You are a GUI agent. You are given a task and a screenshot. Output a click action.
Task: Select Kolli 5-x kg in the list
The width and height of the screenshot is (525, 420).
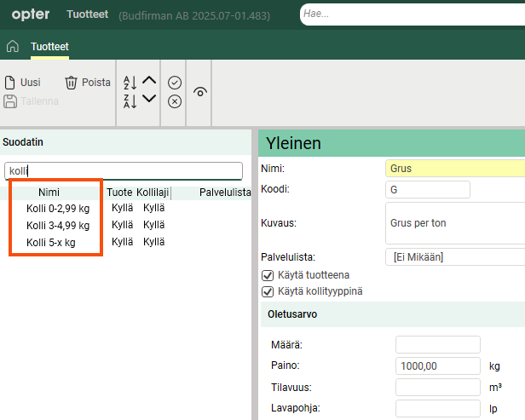[x=50, y=242]
